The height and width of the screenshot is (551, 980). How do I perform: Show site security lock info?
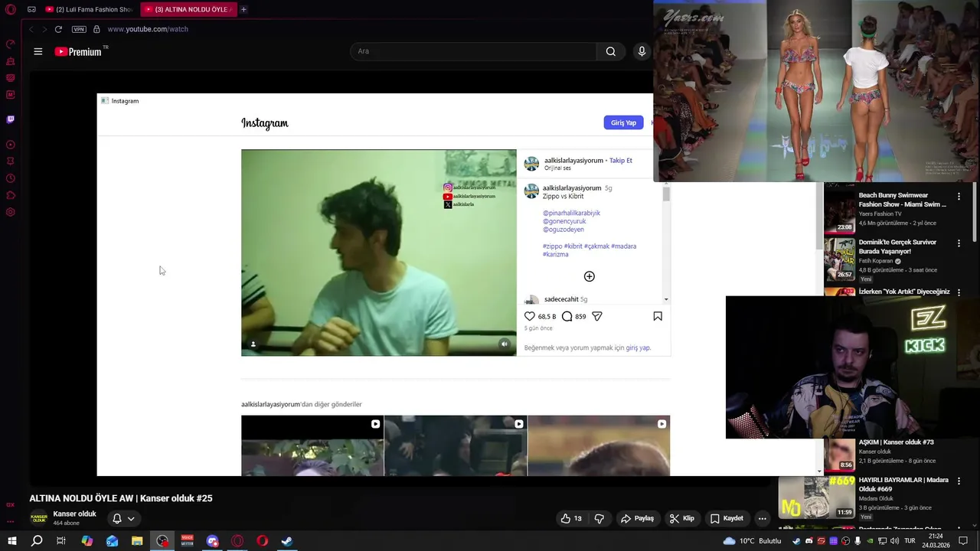pos(96,29)
